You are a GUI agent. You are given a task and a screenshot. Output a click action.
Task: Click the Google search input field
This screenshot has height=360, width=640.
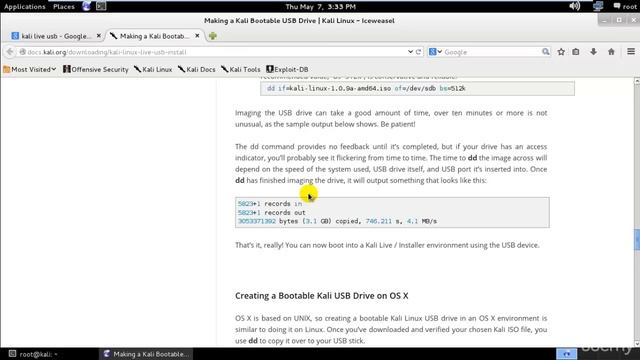tap(492, 52)
